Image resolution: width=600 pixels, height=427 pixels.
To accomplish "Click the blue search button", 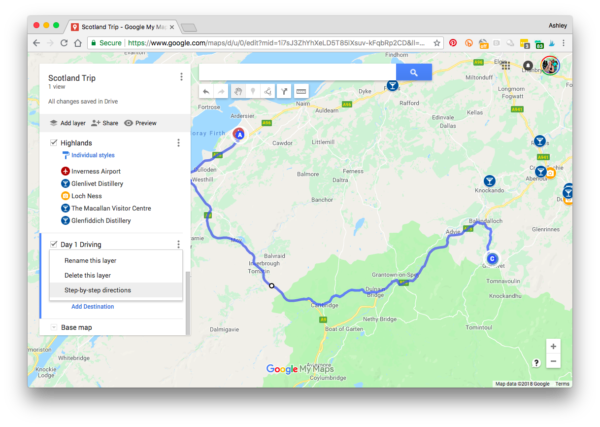I will pos(414,72).
